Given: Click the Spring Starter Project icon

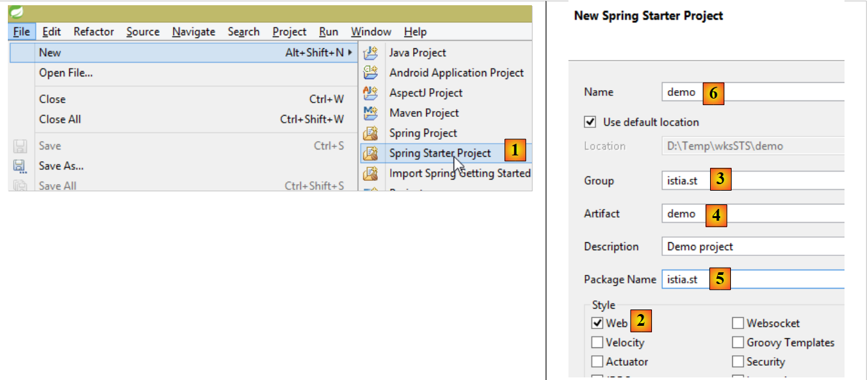Looking at the screenshot, I should (371, 153).
